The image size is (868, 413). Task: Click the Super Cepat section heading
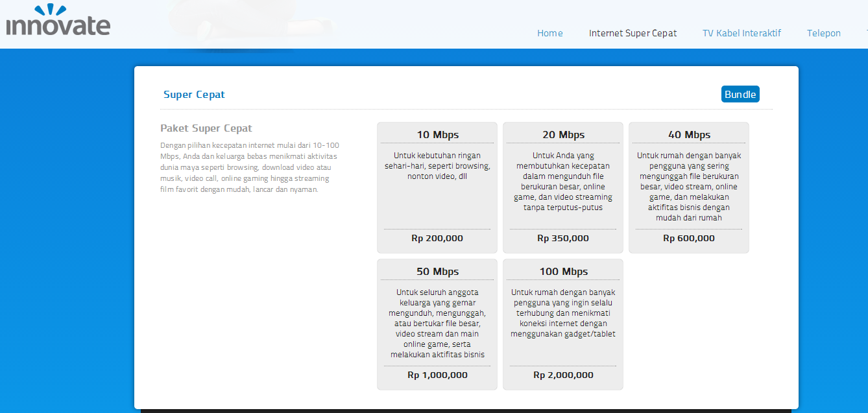point(194,95)
